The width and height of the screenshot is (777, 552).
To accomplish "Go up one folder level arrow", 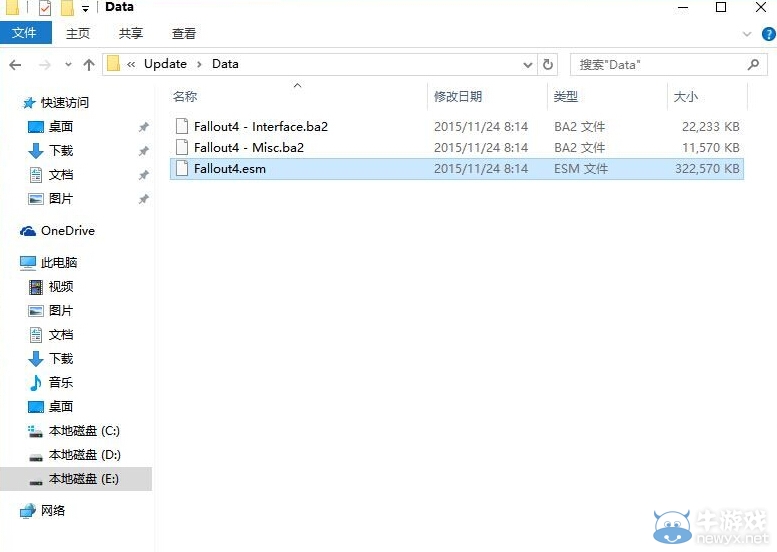I will coord(89,64).
